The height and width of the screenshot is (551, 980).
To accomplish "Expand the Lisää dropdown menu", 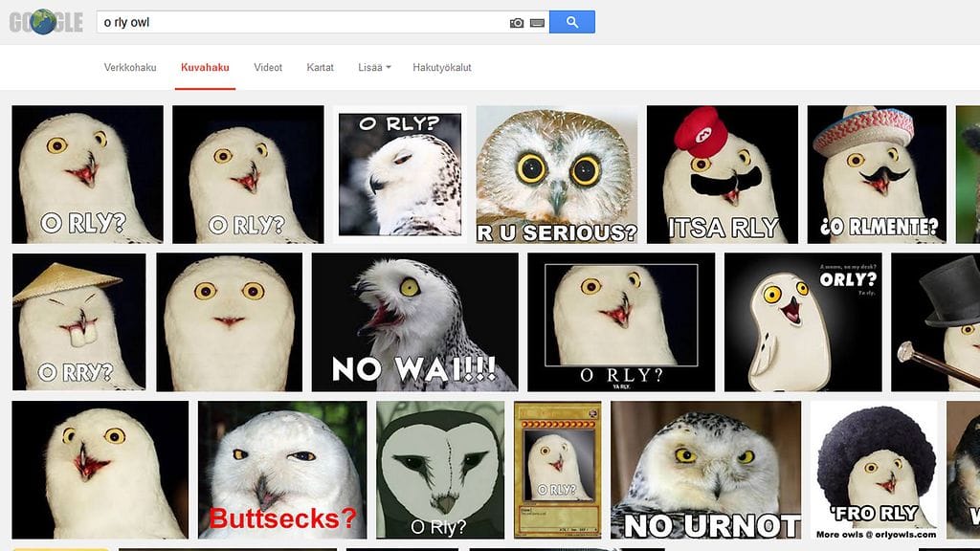I will (x=373, y=68).
